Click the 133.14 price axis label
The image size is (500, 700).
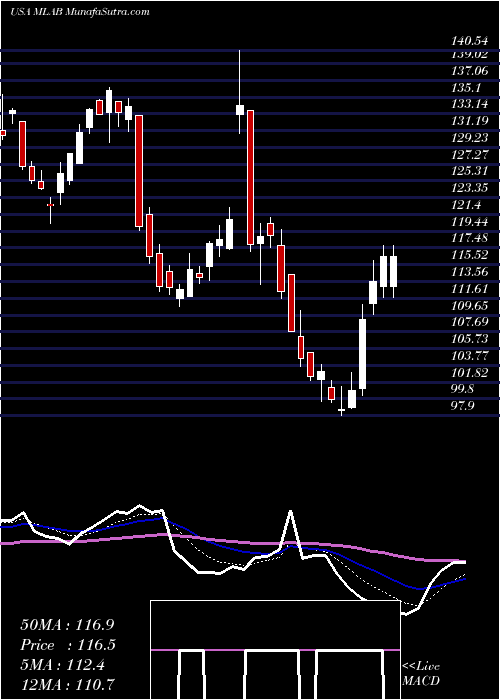tap(469, 104)
